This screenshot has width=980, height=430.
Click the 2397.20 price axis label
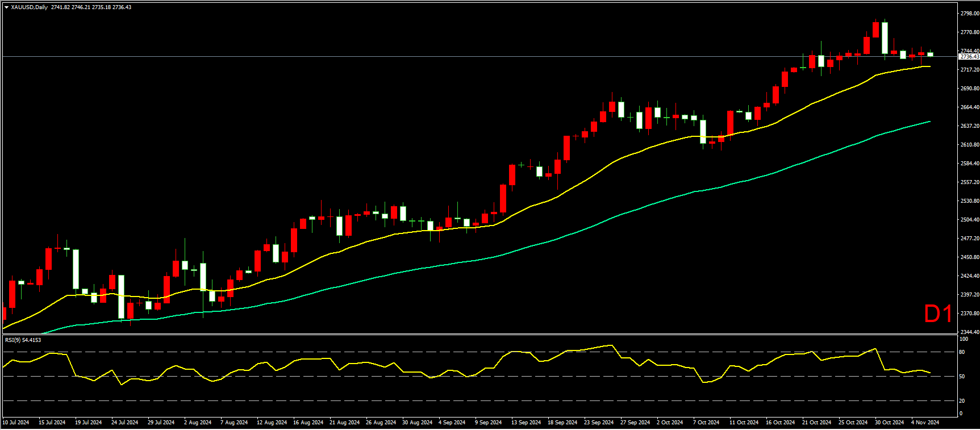[x=970, y=295]
